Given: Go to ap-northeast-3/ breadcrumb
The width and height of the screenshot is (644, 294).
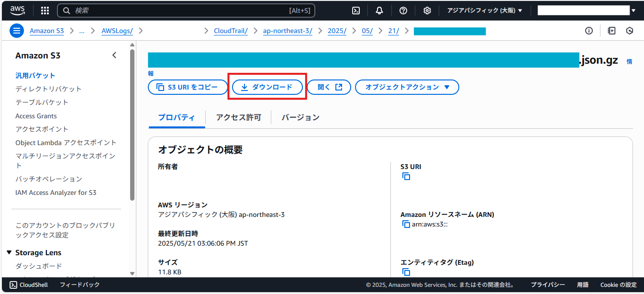Looking at the screenshot, I should [x=288, y=31].
